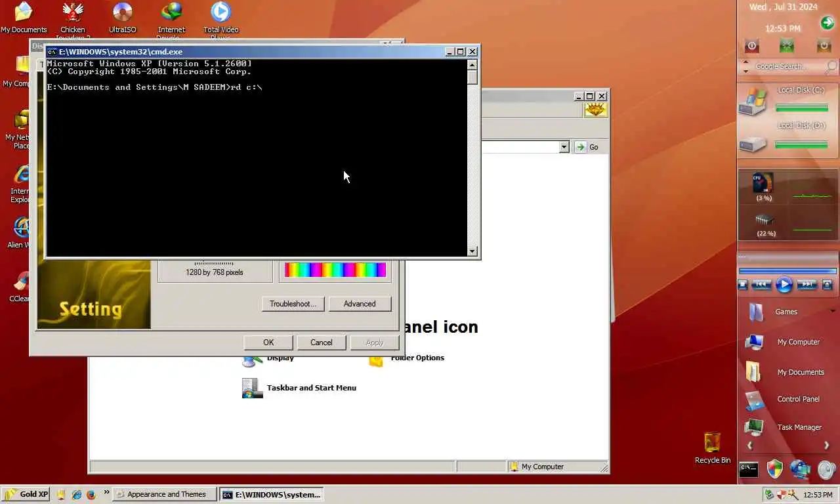
Task: Click OK in Display Properties dialog
Action: [x=268, y=343]
